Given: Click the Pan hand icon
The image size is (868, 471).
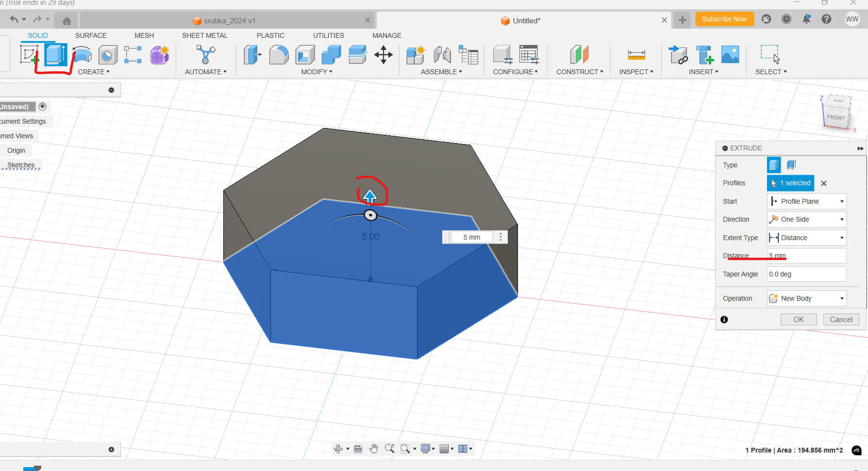Looking at the screenshot, I should 373,449.
